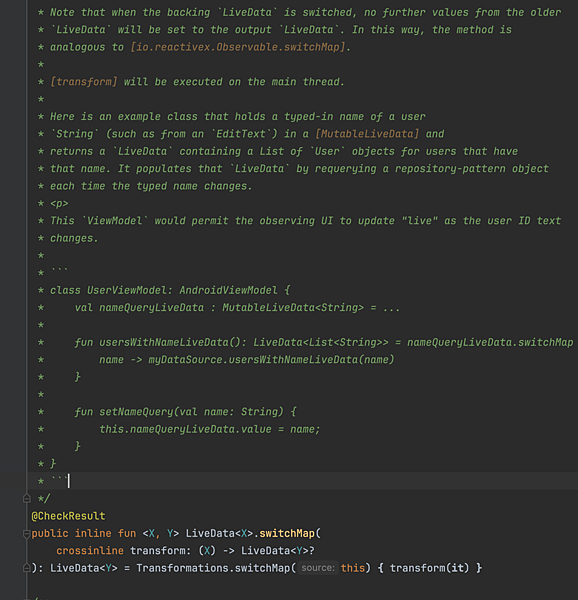Follow the [transform] reference in the comment
Screen dimensions: 578x600
pos(84,82)
